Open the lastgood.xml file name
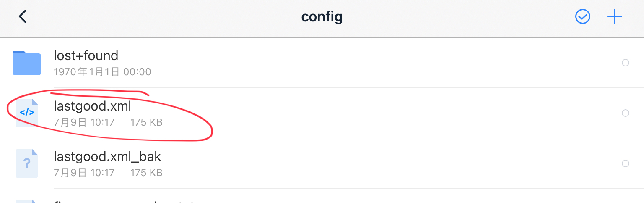The height and width of the screenshot is (203, 644). (92, 106)
